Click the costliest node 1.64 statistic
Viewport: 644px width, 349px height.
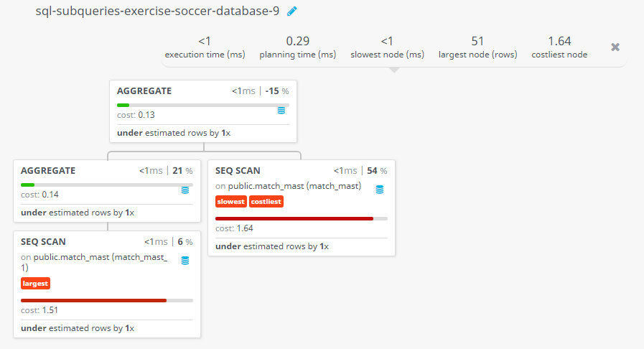(x=559, y=47)
